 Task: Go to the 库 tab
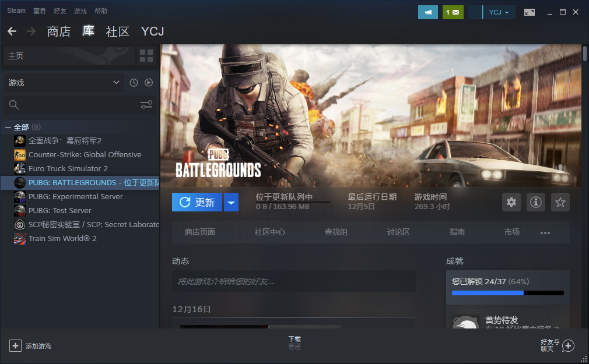coord(88,31)
